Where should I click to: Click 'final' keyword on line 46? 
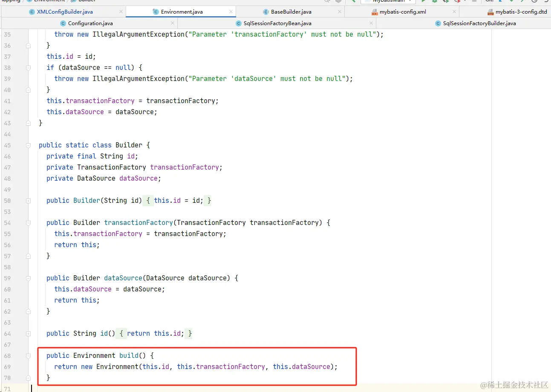tap(87, 156)
